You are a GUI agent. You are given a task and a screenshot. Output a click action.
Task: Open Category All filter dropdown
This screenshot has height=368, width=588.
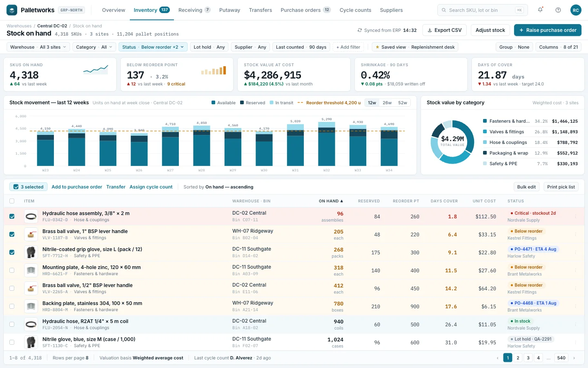pos(94,47)
